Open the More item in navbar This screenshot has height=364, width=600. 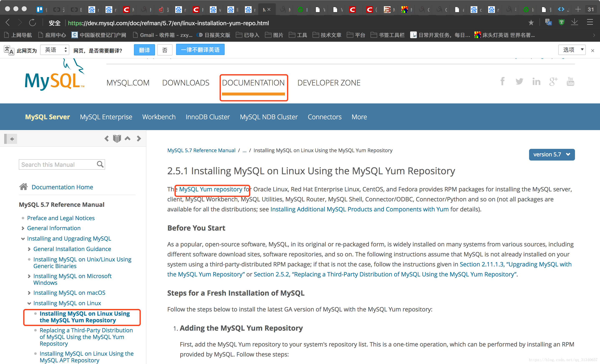[x=359, y=117]
